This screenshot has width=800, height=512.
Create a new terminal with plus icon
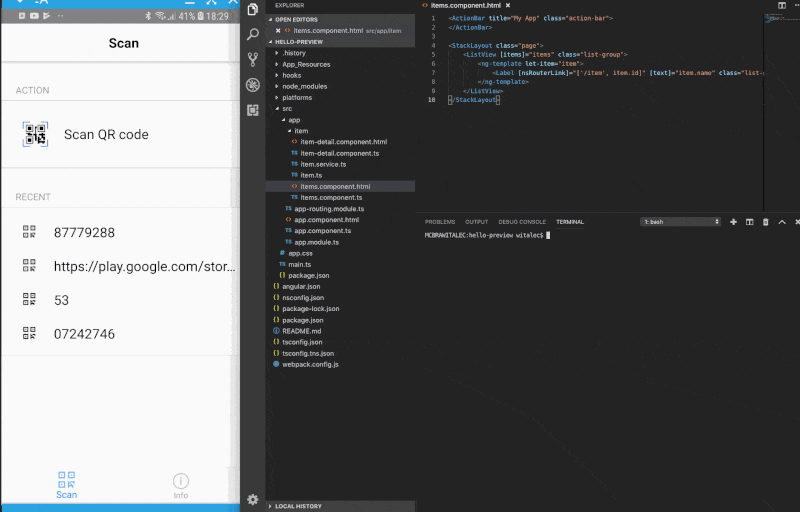tap(733, 222)
